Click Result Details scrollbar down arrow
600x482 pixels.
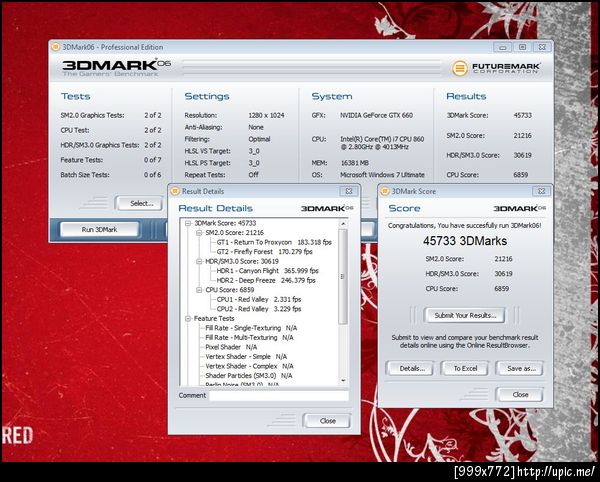[x=343, y=381]
